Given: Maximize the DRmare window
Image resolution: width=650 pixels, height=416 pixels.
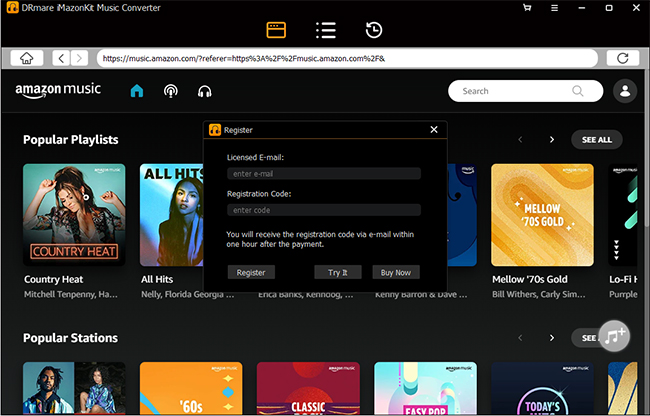Looking at the screenshot, I should click(609, 7).
